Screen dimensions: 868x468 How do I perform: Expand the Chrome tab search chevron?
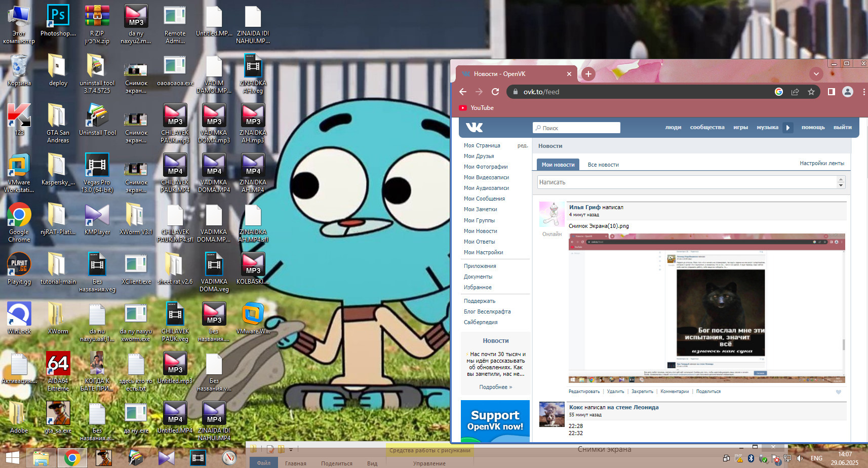click(x=816, y=74)
